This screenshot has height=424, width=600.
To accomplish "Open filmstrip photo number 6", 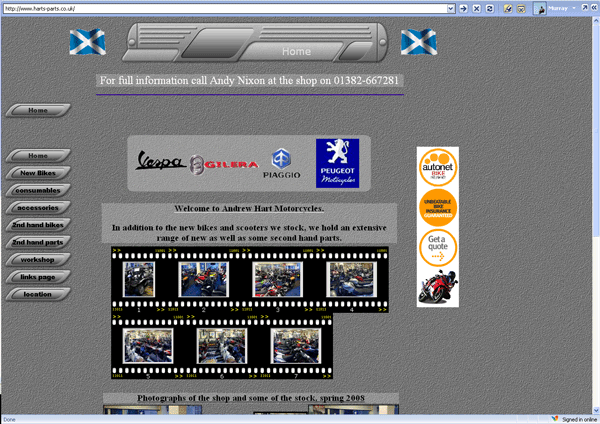I will point(222,346).
